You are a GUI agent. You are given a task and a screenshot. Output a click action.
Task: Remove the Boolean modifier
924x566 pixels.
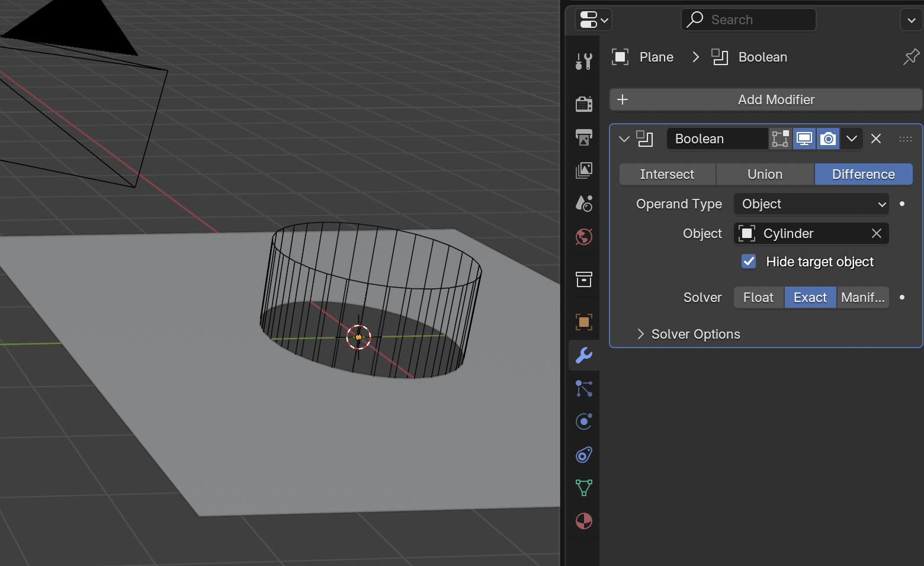(876, 139)
